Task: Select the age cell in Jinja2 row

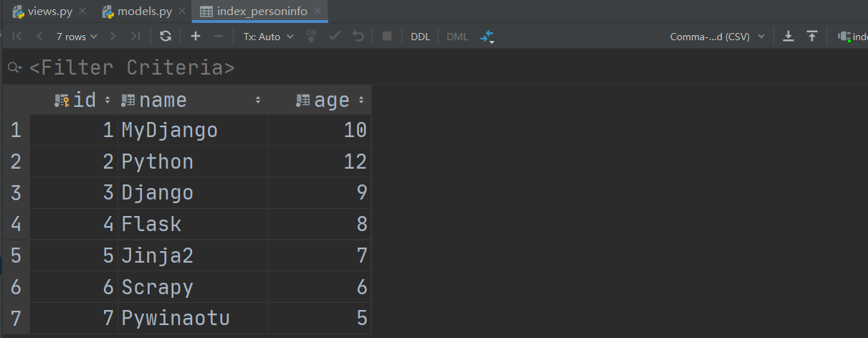Action: (320, 255)
